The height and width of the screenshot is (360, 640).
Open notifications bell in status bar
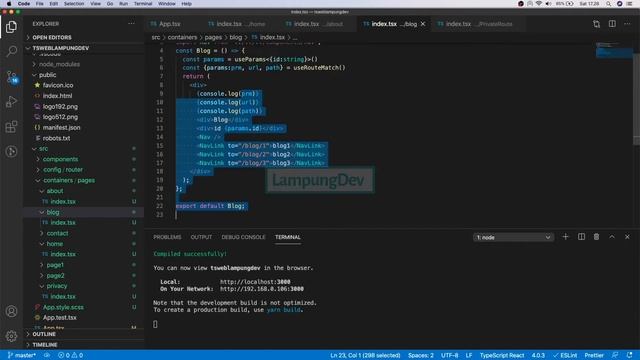click(x=629, y=355)
